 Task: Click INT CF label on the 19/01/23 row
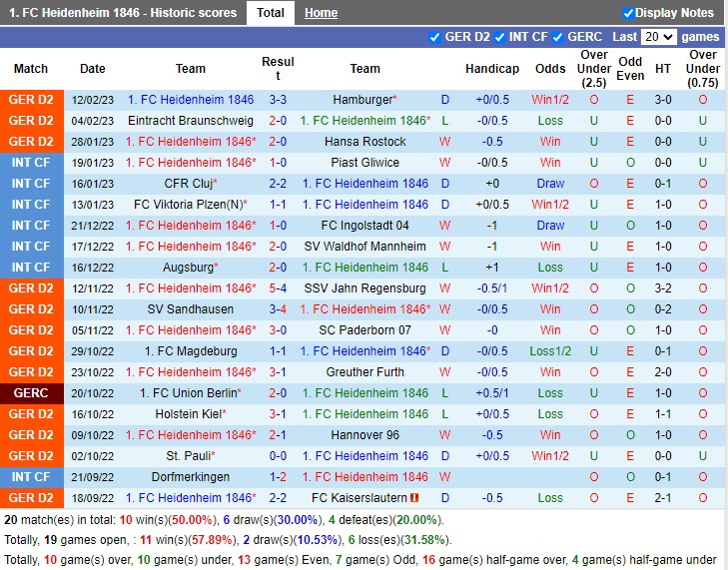(32, 163)
